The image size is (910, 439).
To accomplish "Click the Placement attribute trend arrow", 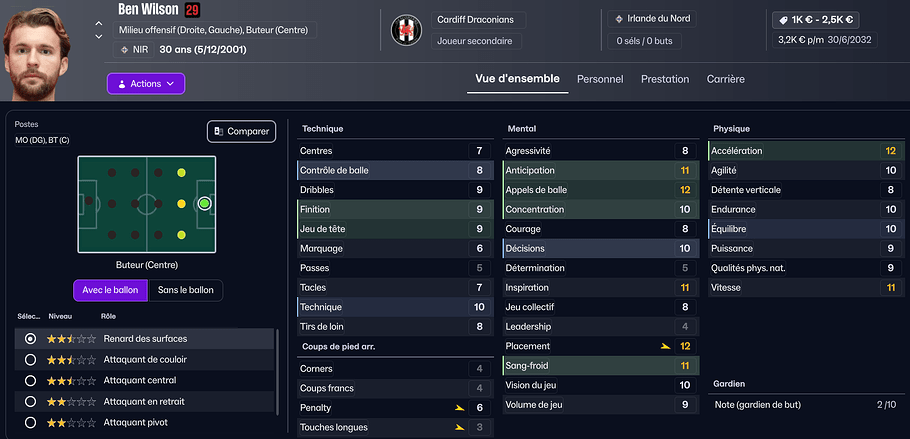I will coord(665,346).
